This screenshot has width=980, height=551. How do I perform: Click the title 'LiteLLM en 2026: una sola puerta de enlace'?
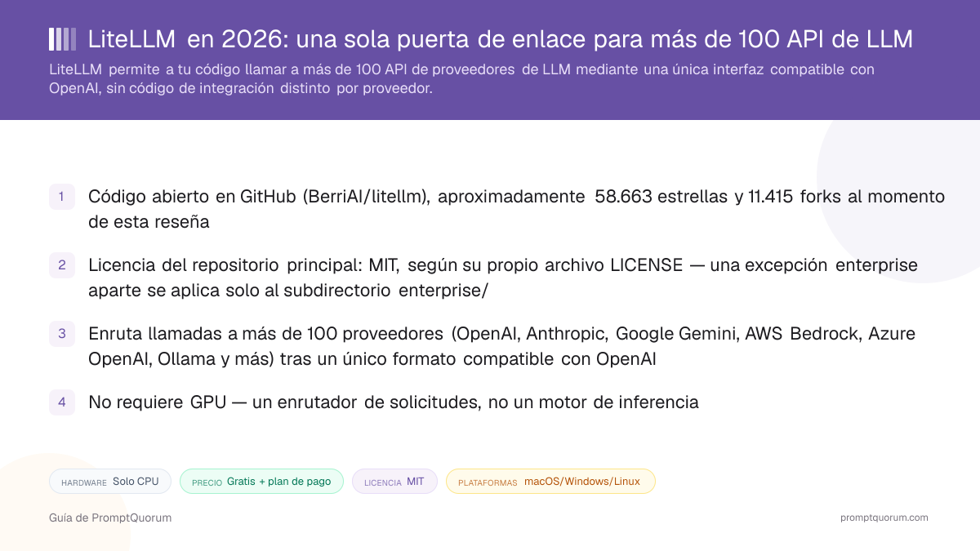point(501,39)
